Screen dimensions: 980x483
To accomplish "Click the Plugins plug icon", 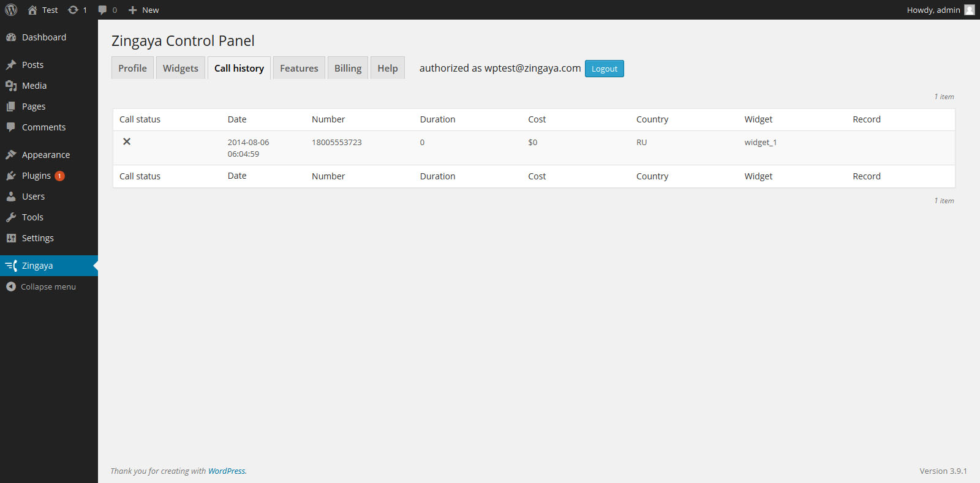I will pos(11,176).
